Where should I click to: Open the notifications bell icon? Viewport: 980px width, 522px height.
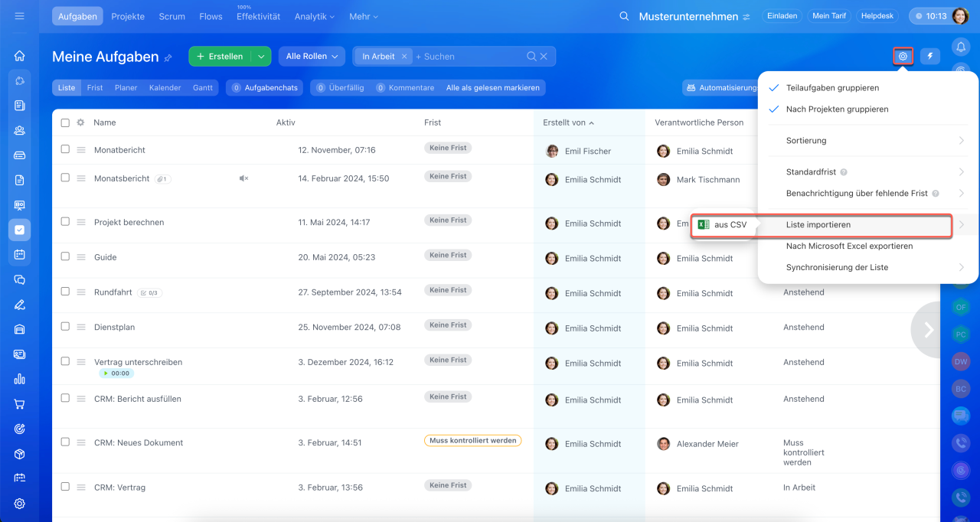point(961,47)
